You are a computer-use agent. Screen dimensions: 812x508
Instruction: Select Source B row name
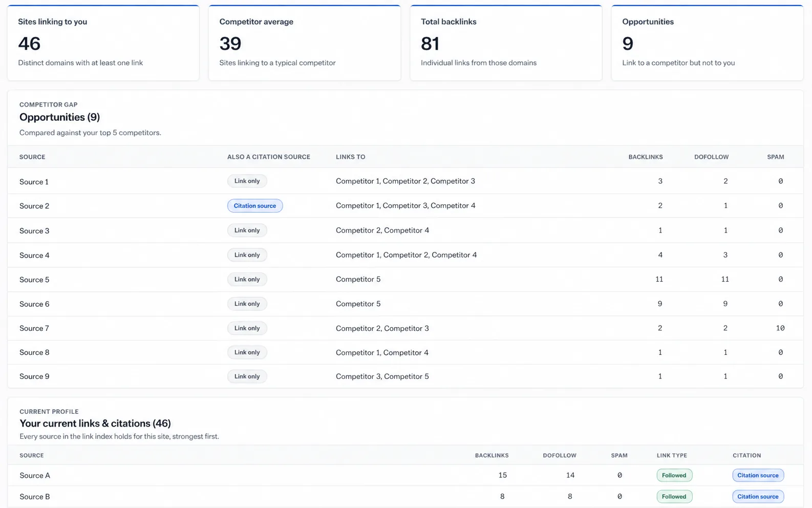[35, 497]
